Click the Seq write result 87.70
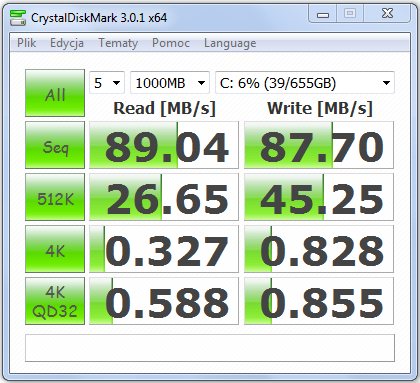 319,145
